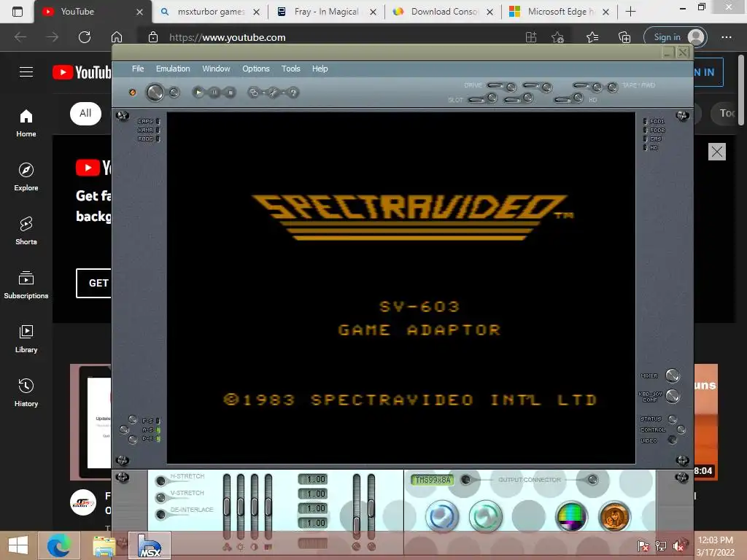Open YouTube Shorts in sidebar
The image size is (747, 560).
(26, 230)
